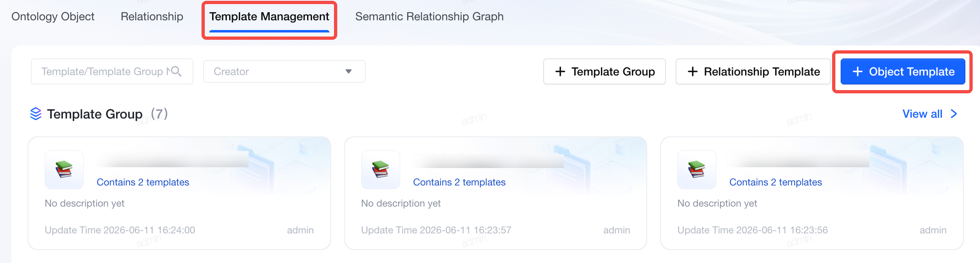Click the books icon on second card
Viewport: 980px width, 263px height.
pos(381,170)
